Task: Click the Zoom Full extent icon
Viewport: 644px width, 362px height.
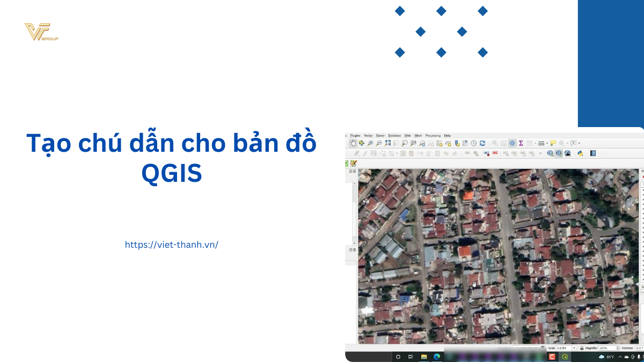Action: (387, 143)
